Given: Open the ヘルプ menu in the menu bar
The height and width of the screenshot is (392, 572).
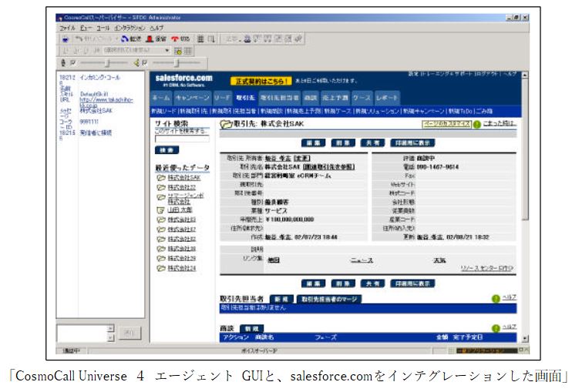Looking at the screenshot, I should 156,28.
